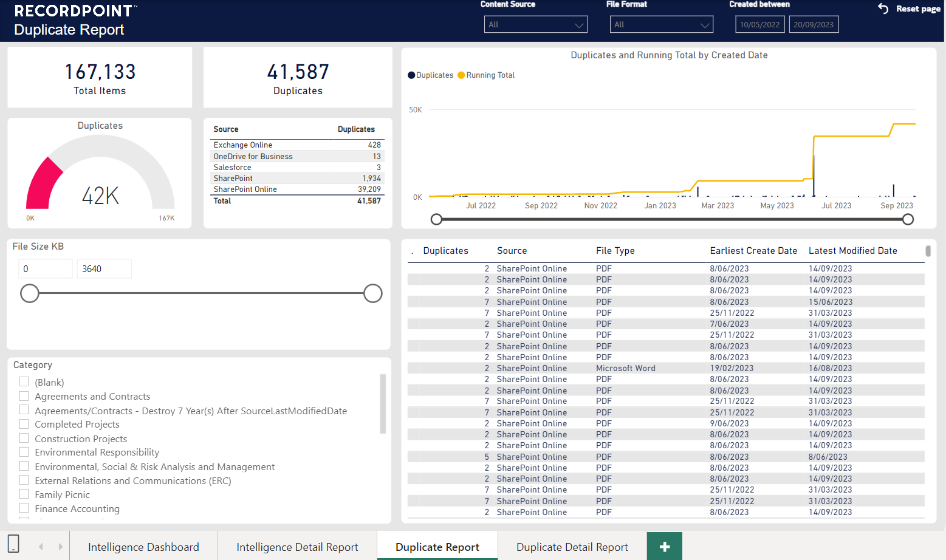
Task: Click chart date range right slider handle
Action: coord(908,219)
